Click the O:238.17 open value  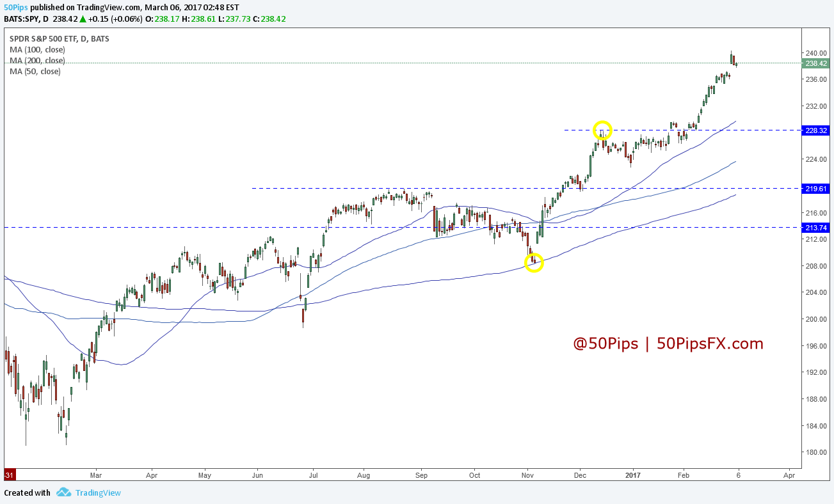point(163,19)
